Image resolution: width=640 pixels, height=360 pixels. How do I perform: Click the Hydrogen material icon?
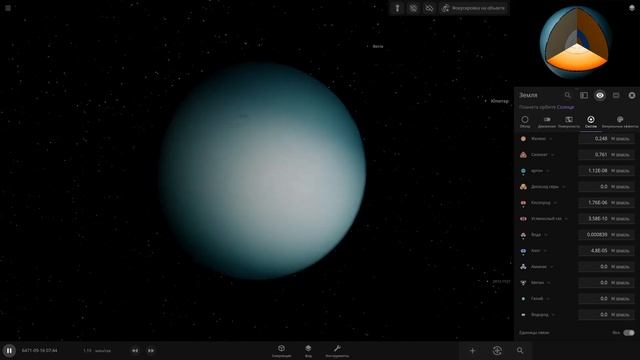[523, 315]
